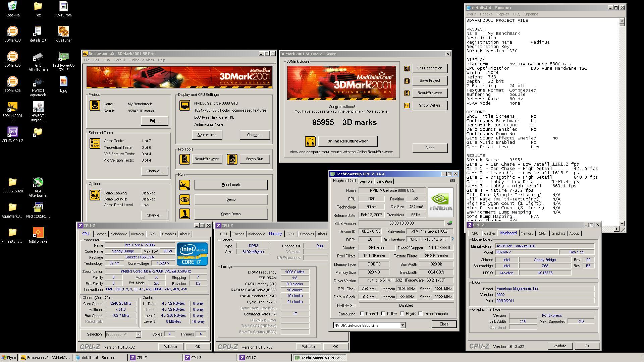Screen dimensions: 644x362
Task: Open Caches tab in left CPU-Z window
Action: pos(100,234)
